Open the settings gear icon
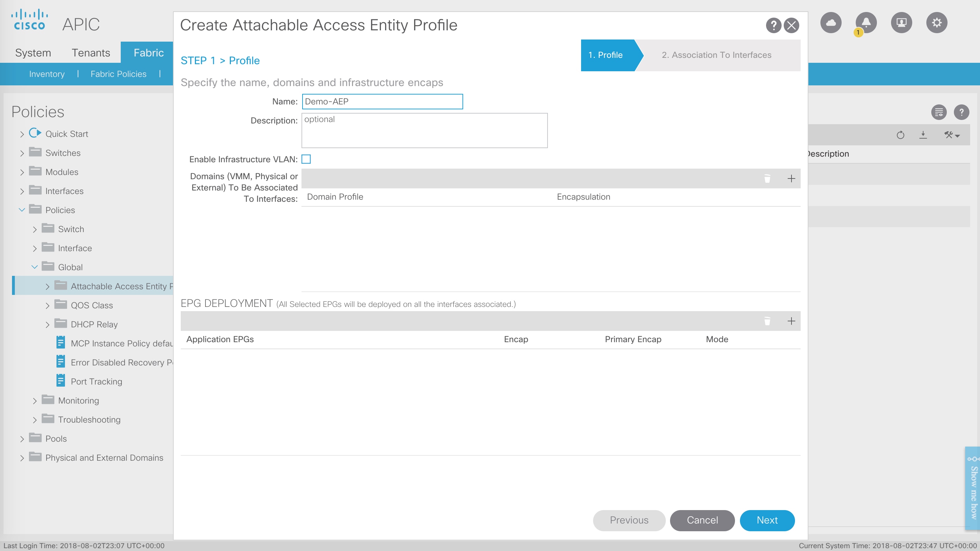Image resolution: width=980 pixels, height=551 pixels. click(x=936, y=23)
